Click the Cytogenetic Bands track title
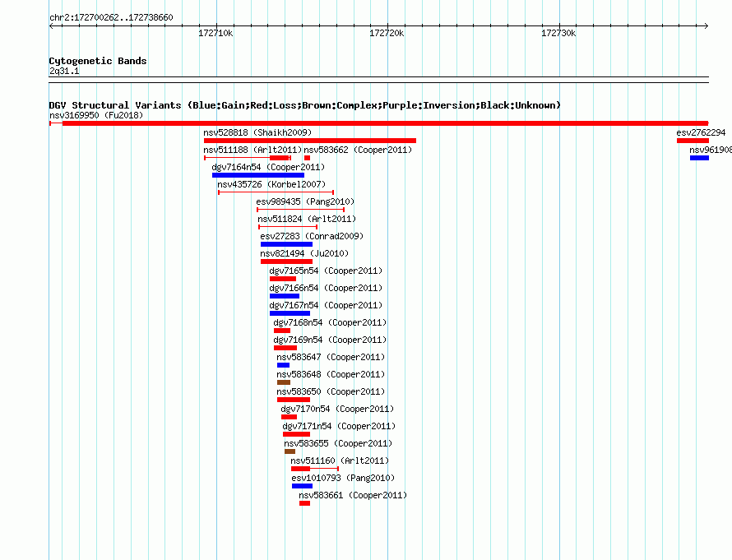Viewport: 732px width, 560px height. click(x=98, y=61)
